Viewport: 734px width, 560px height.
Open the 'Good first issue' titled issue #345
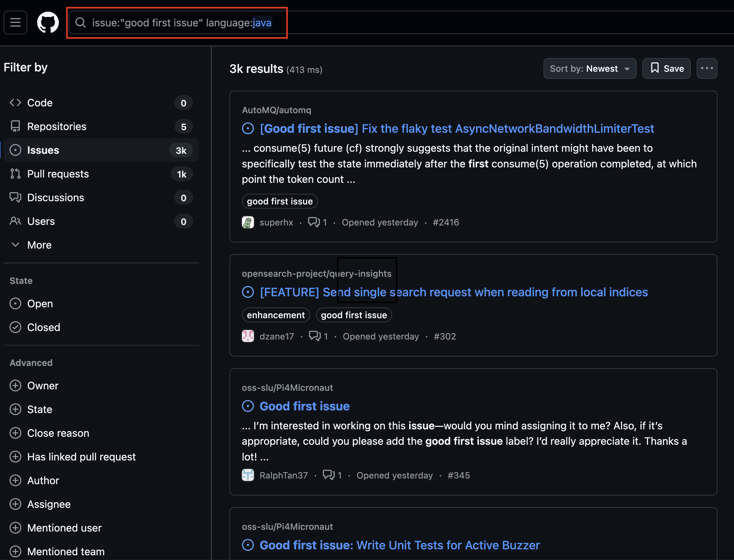(x=305, y=406)
